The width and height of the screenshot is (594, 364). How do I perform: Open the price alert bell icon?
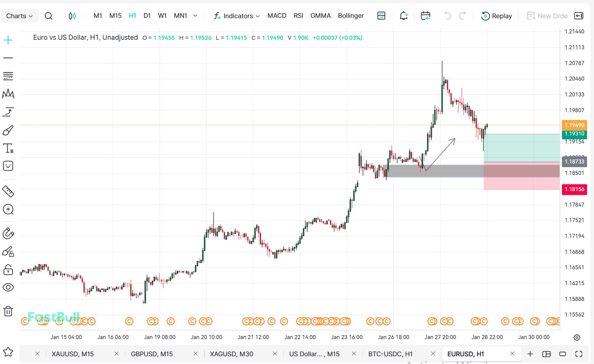click(x=403, y=16)
